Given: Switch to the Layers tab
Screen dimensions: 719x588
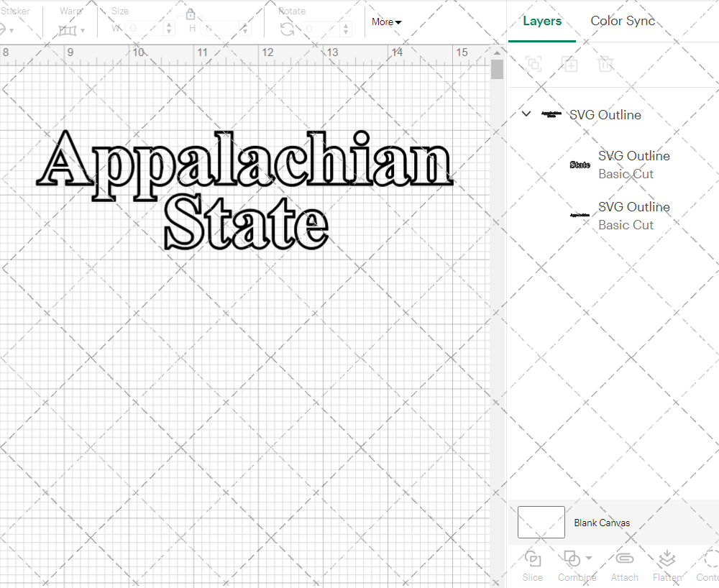Looking at the screenshot, I should [542, 21].
